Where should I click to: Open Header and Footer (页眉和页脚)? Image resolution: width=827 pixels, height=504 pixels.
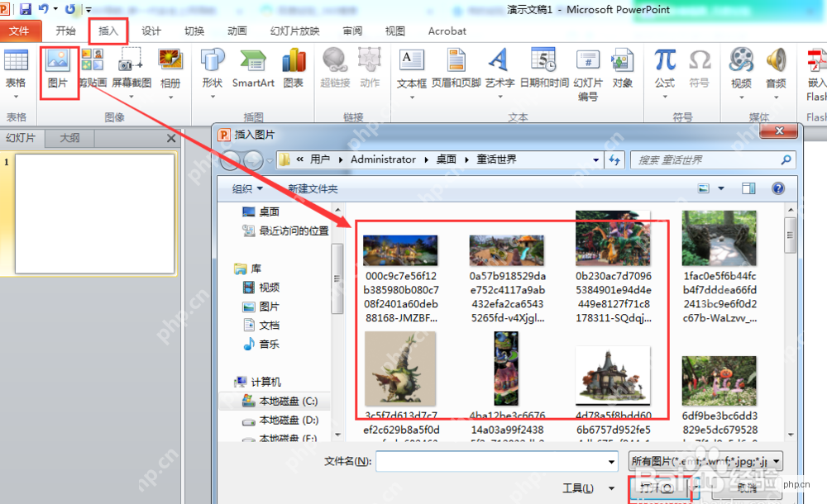[457, 68]
